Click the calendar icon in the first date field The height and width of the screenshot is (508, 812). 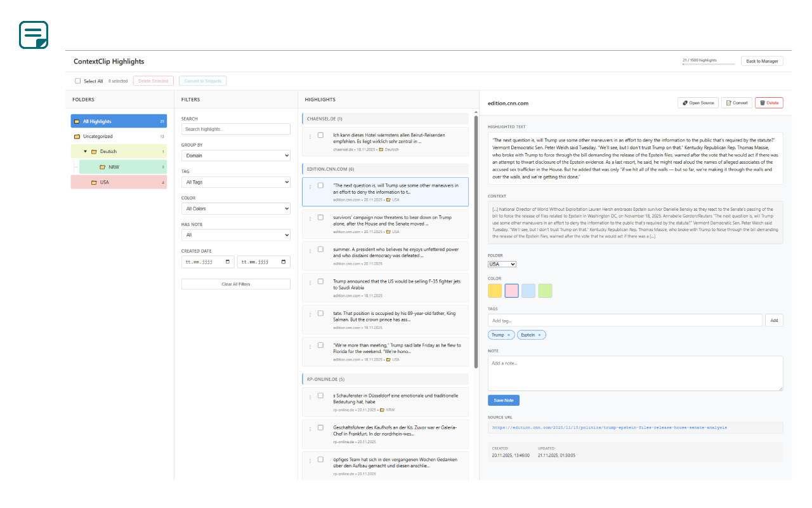[x=228, y=261]
